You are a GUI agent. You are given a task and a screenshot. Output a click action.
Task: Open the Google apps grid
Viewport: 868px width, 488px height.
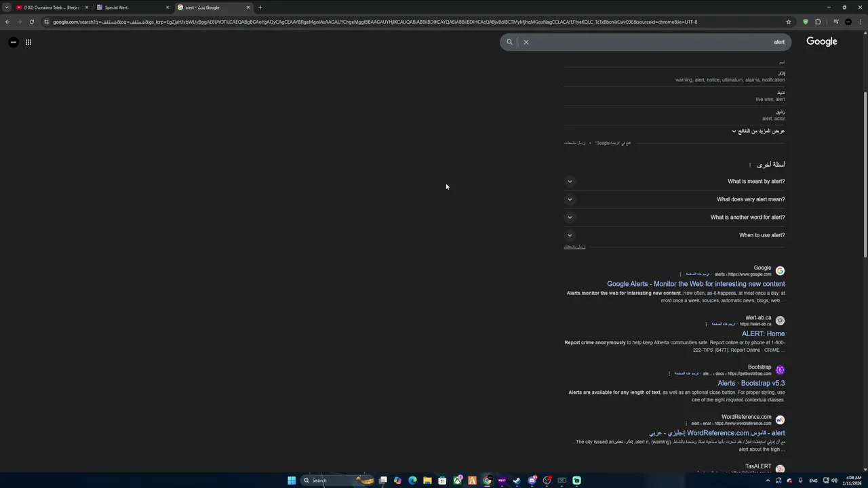click(x=28, y=42)
